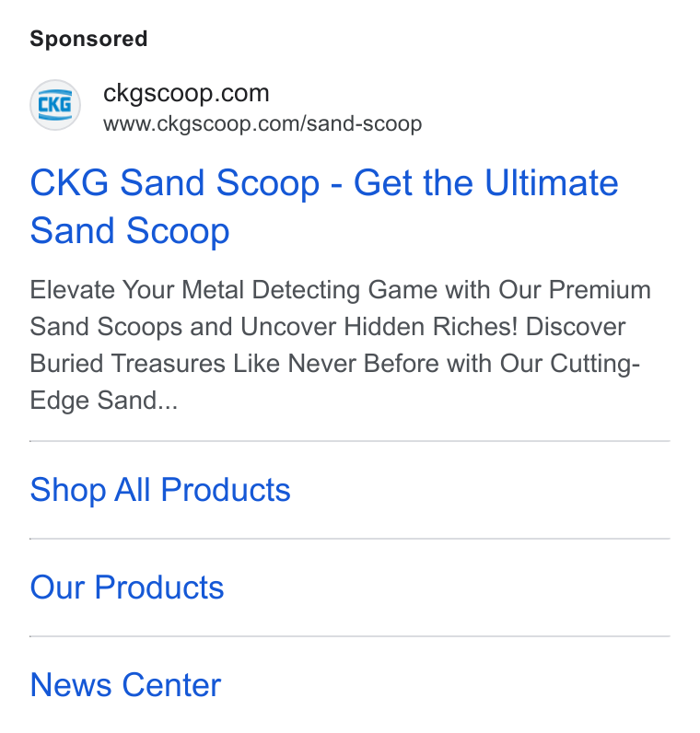The width and height of the screenshot is (700, 733).
Task: Click the ad description starting with Elevate
Action: (341, 345)
